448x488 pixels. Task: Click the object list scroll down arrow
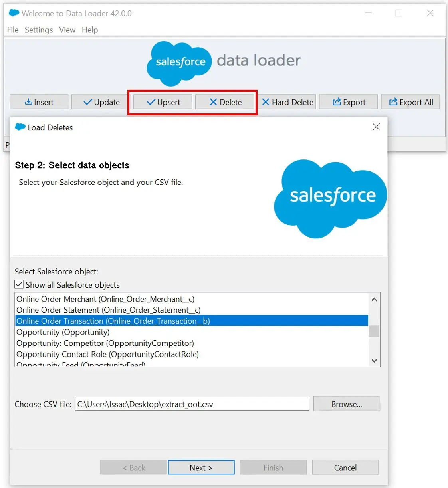pyautogui.click(x=374, y=360)
